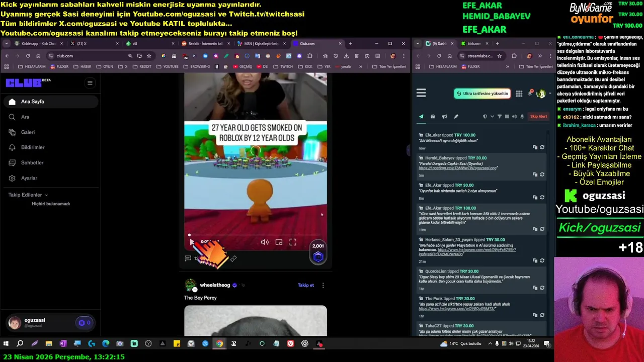644x362 pixels.
Task: Open Sohbetler in Club sidebar
Action: (50, 163)
